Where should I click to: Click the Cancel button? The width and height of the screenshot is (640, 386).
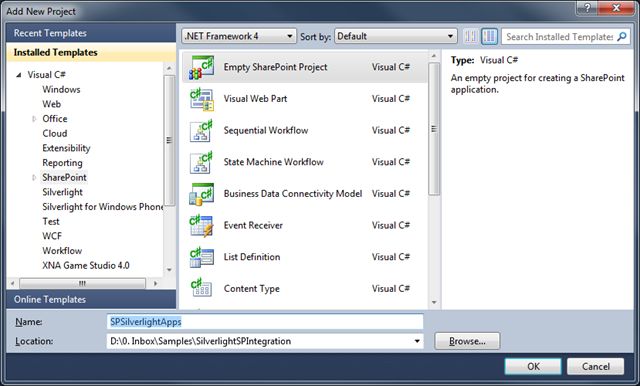coord(596,366)
